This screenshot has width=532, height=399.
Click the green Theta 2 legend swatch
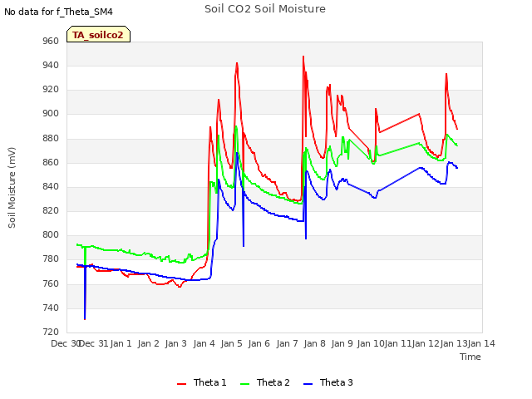[x=244, y=384]
